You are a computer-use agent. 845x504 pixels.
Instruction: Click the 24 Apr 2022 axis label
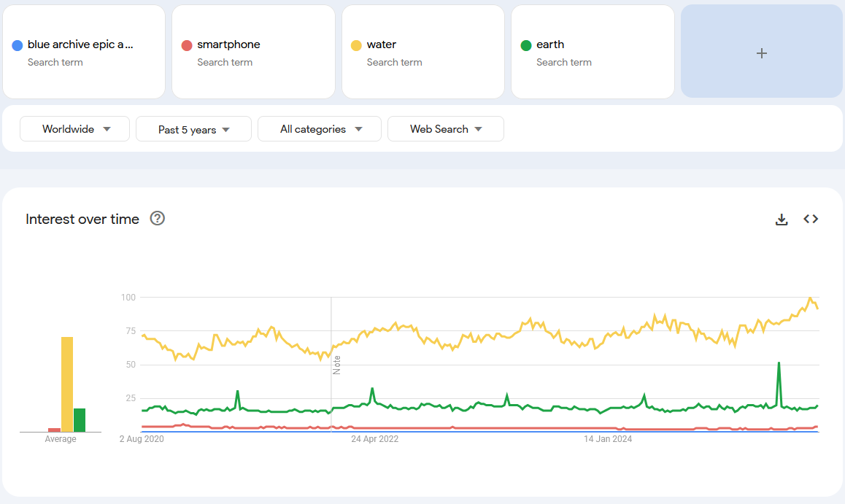[374, 439]
